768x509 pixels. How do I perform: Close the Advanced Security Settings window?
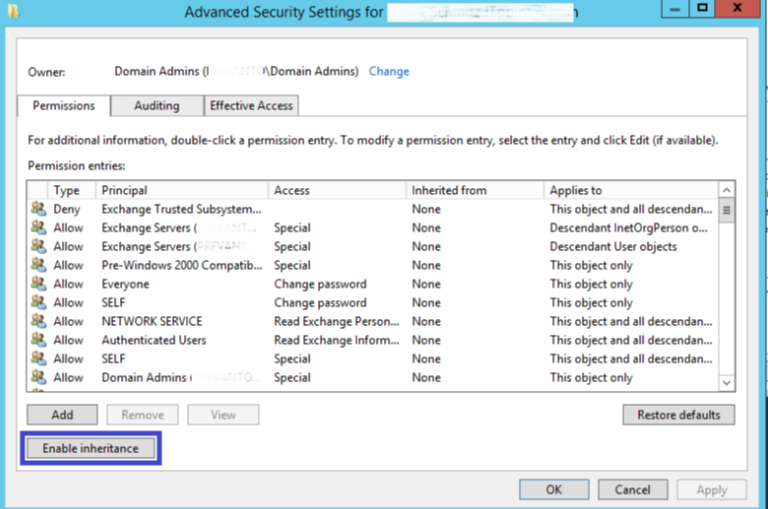coord(737,8)
